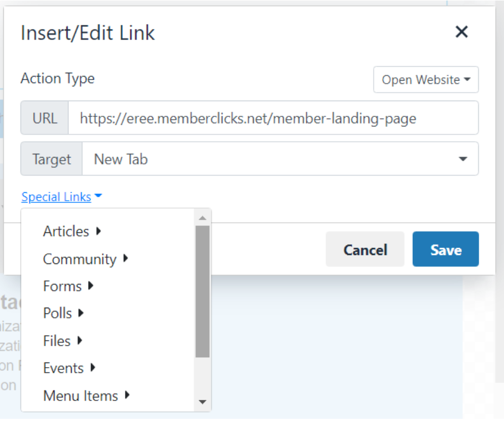Image resolution: width=504 pixels, height=422 pixels.
Task: Expand the Menu Items submenu
Action: [81, 396]
